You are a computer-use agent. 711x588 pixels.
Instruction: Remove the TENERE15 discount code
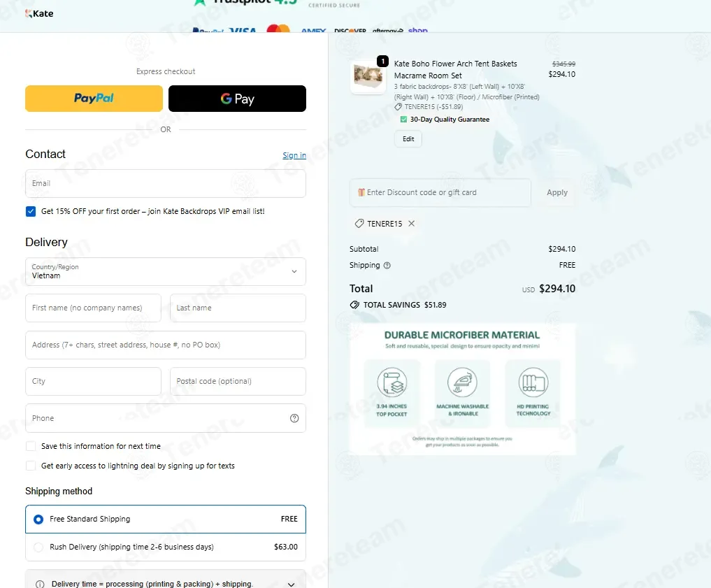pyautogui.click(x=411, y=224)
